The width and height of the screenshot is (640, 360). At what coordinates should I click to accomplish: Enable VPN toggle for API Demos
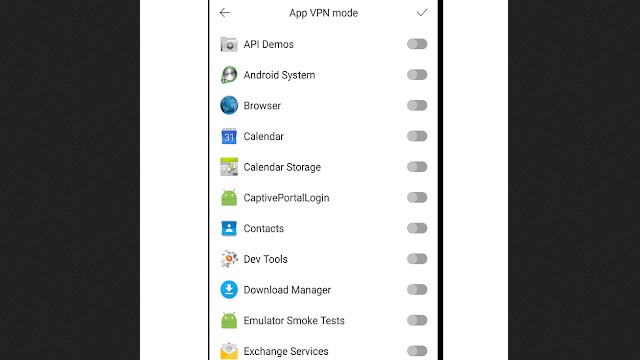pyautogui.click(x=417, y=44)
